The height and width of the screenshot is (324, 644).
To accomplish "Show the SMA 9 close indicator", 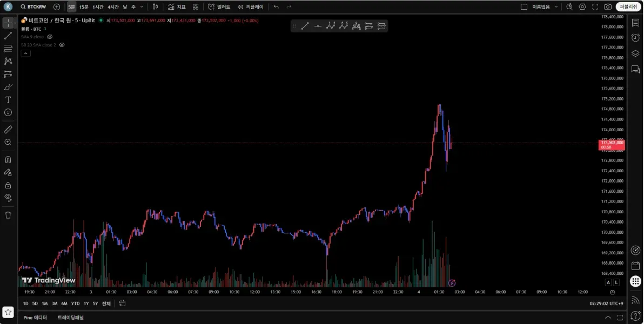I will coord(50,37).
